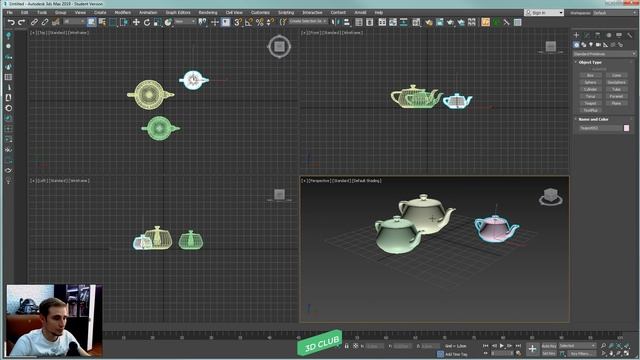The width and height of the screenshot is (640, 360).
Task: Click the Torus primitive button
Action: [x=590, y=96]
